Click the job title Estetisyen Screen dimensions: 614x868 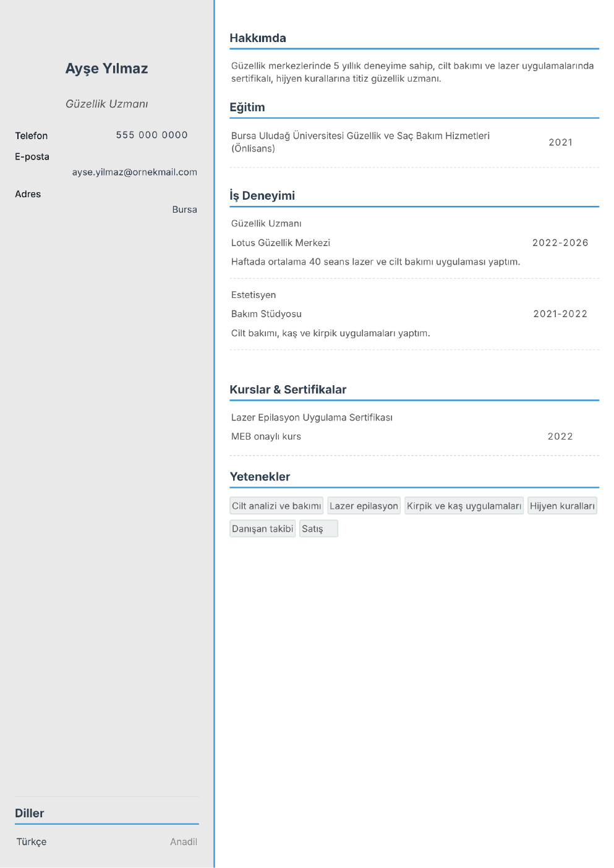click(254, 295)
